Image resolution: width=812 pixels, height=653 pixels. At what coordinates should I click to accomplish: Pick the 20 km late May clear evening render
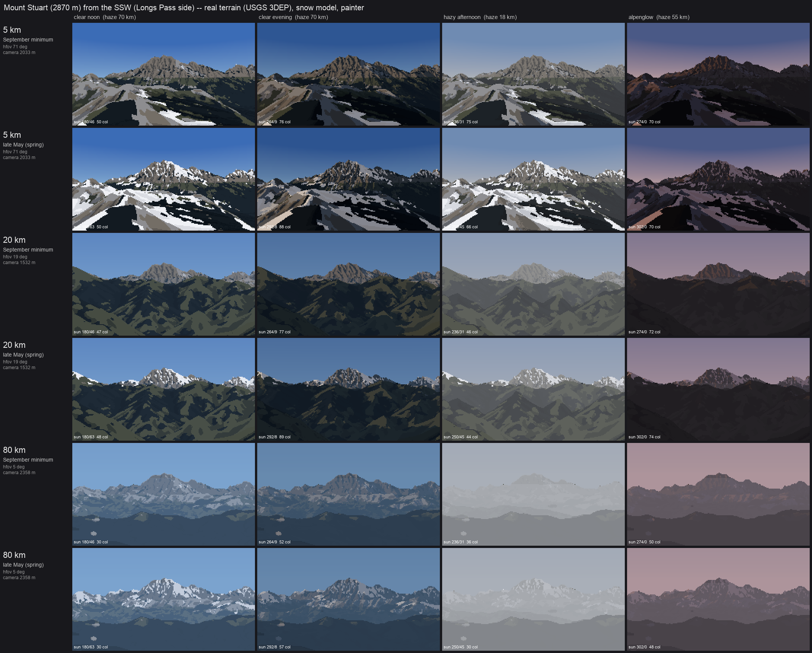349,389
